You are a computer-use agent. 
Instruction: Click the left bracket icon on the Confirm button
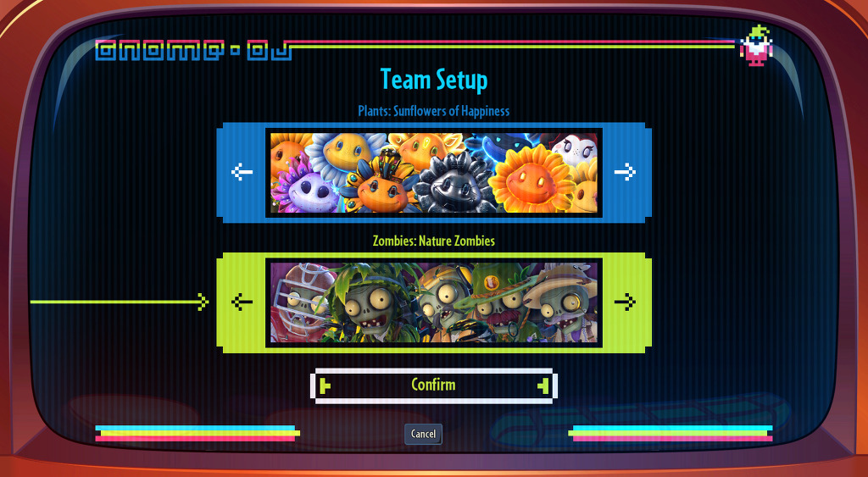(x=325, y=385)
